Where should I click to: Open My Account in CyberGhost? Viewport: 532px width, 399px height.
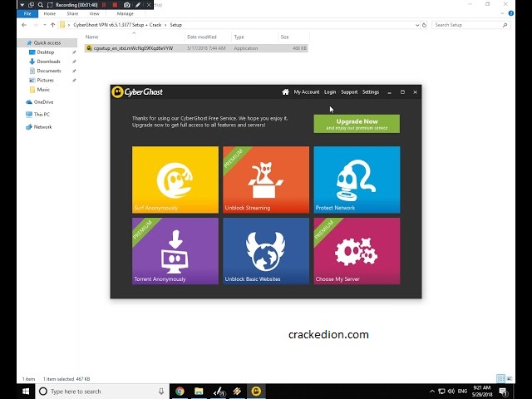(307, 92)
